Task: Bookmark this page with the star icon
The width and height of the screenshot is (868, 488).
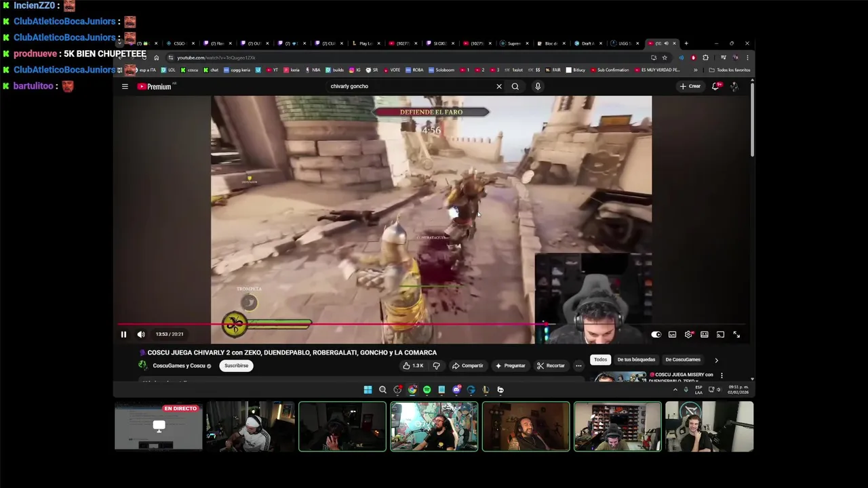Action: (x=665, y=58)
